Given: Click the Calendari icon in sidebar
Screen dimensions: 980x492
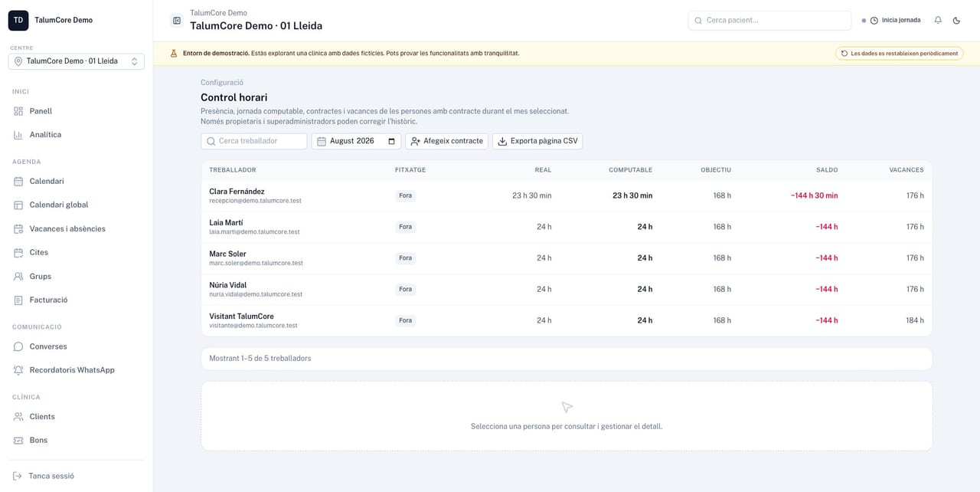Looking at the screenshot, I should click(x=18, y=182).
